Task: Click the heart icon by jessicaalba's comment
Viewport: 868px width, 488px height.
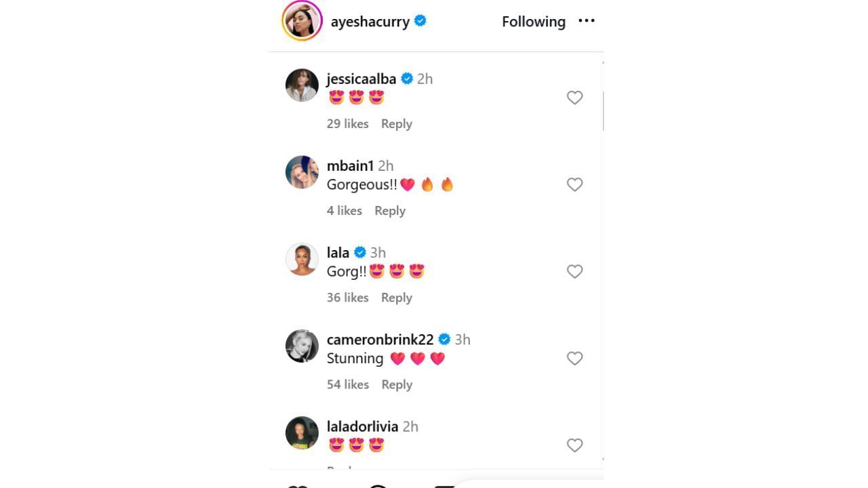Action: click(574, 98)
